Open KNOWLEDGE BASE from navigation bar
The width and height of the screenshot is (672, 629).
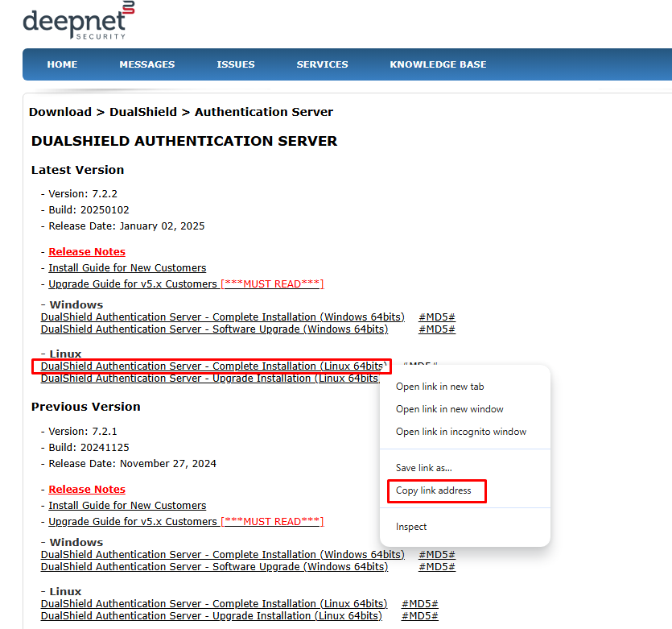(x=438, y=64)
